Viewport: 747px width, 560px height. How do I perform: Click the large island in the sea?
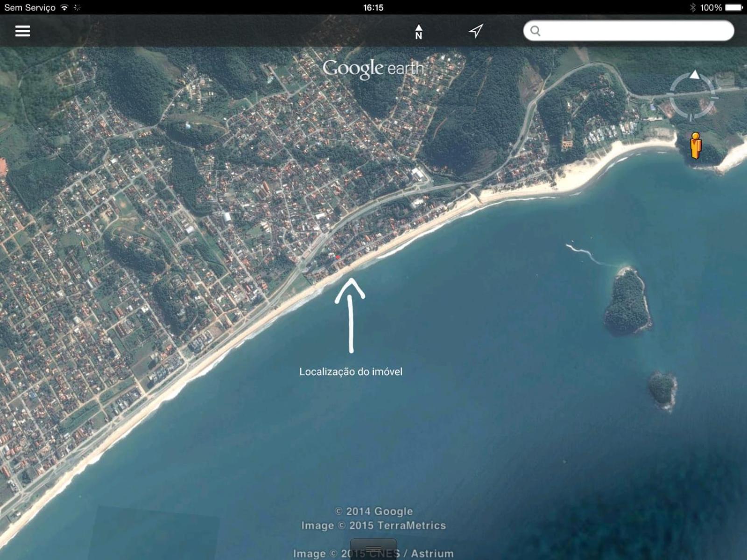click(627, 301)
